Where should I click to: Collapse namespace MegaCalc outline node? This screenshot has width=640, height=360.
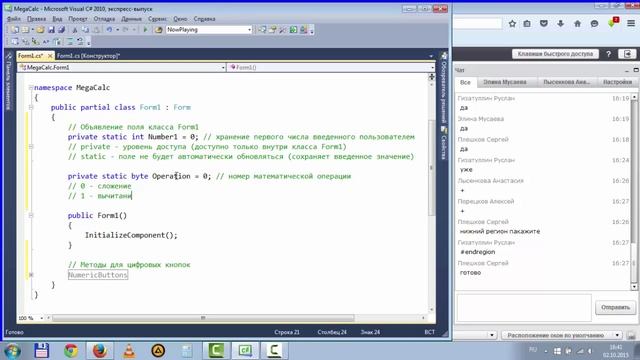tap(31, 87)
